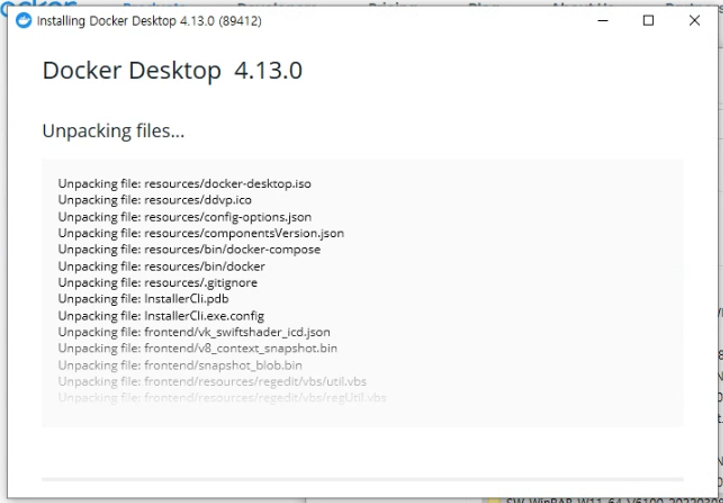723x503 pixels.
Task: Select log line InstallerCli.exe.config
Action: pos(161,316)
